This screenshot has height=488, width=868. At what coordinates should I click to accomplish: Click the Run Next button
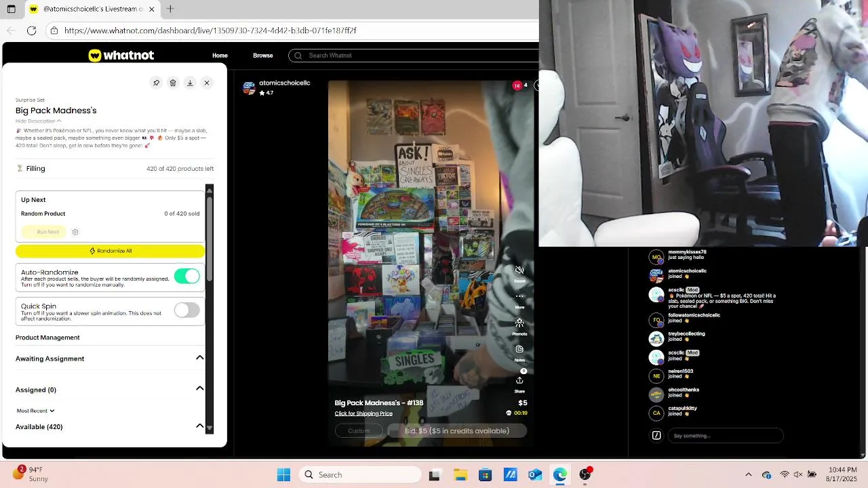44,232
